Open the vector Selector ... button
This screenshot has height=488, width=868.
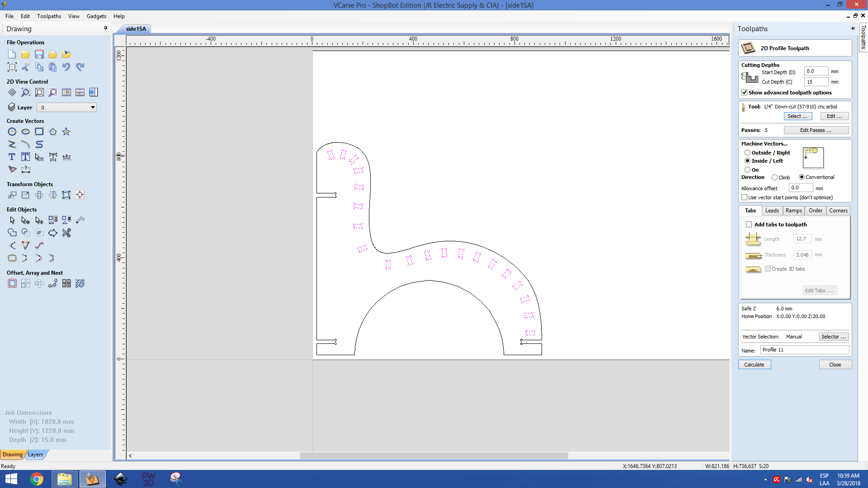coord(834,337)
